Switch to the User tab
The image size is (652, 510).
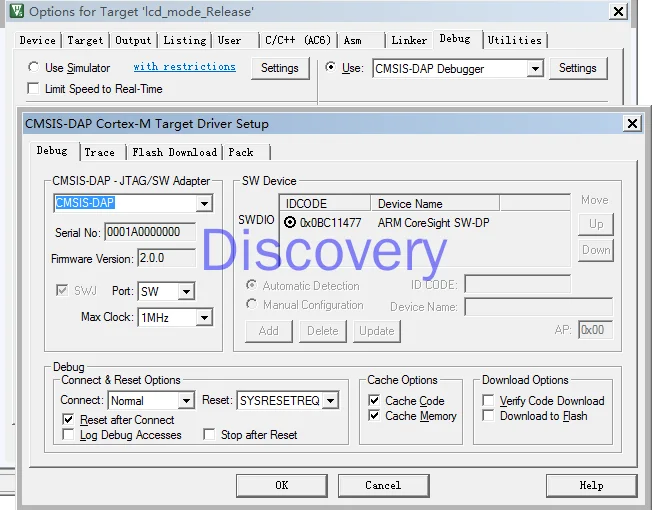click(x=235, y=40)
